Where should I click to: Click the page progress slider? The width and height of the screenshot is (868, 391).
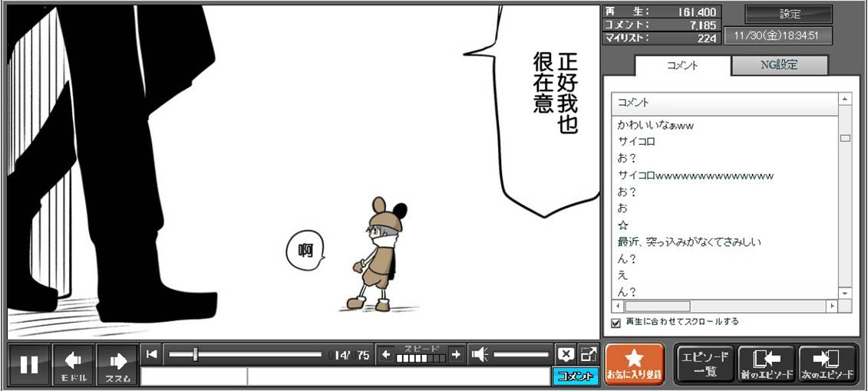coord(245,354)
